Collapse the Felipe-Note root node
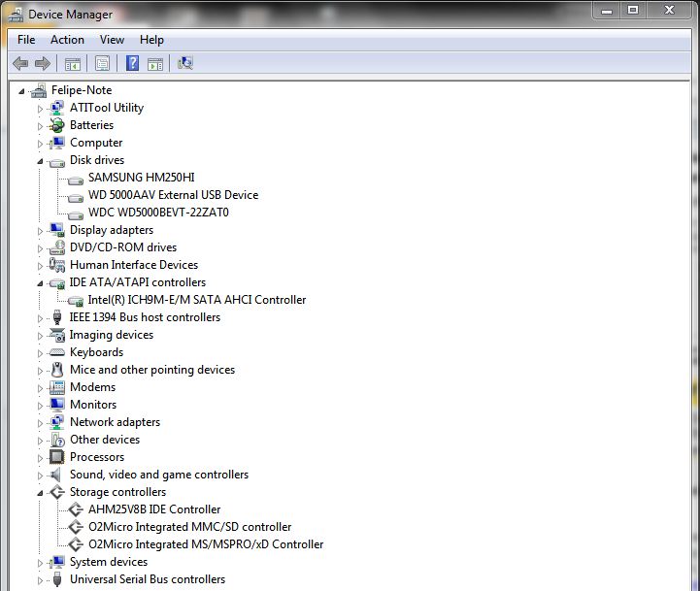 click(x=21, y=91)
